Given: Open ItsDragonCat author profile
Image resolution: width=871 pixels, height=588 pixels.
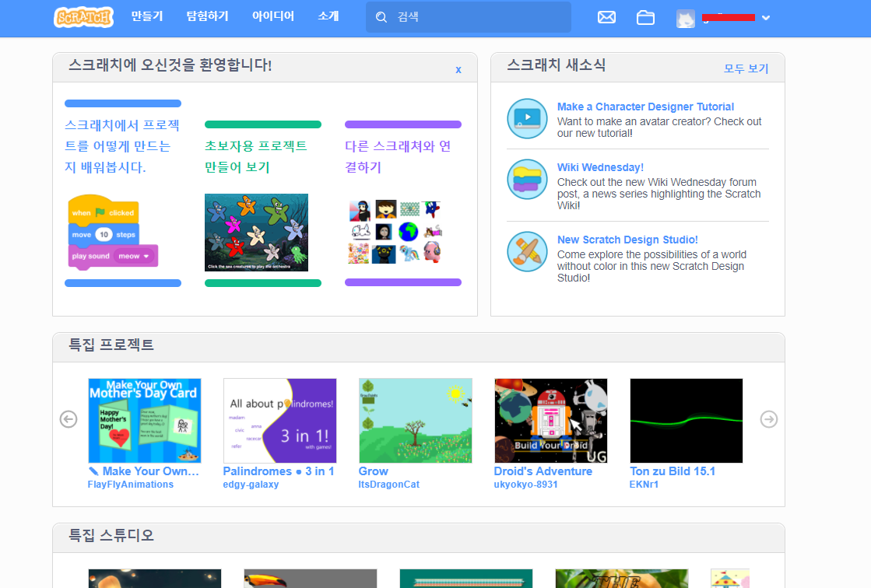Looking at the screenshot, I should pos(389,485).
